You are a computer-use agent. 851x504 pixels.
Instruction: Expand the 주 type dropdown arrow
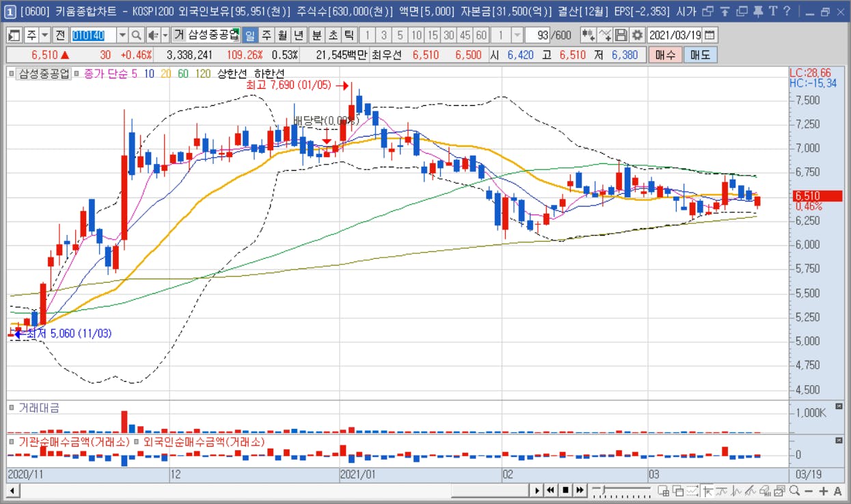coord(44,35)
